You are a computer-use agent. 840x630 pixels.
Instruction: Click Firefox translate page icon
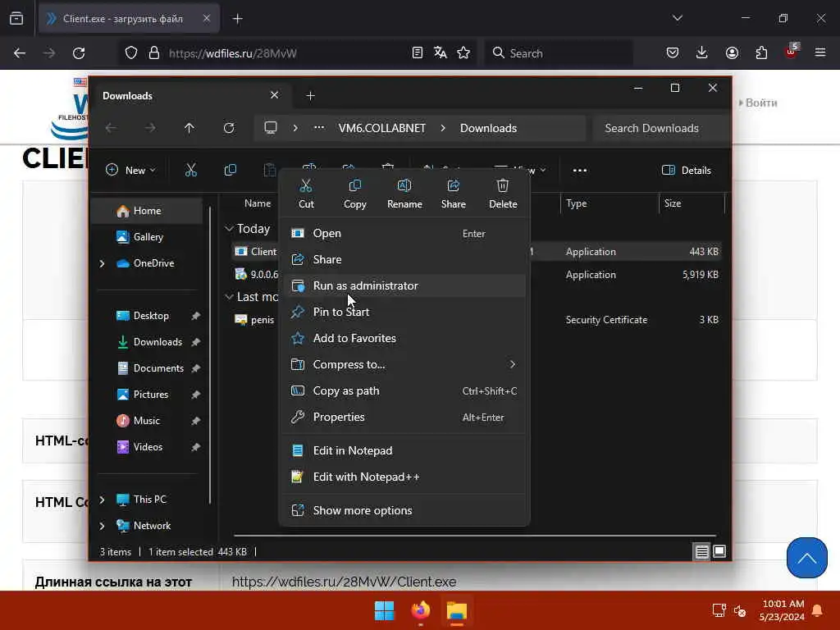pos(441,52)
